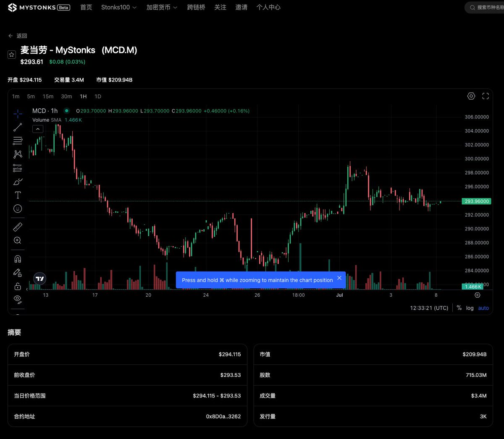Switch to 15m timeframe
The width and height of the screenshot is (504, 439).
tap(48, 97)
